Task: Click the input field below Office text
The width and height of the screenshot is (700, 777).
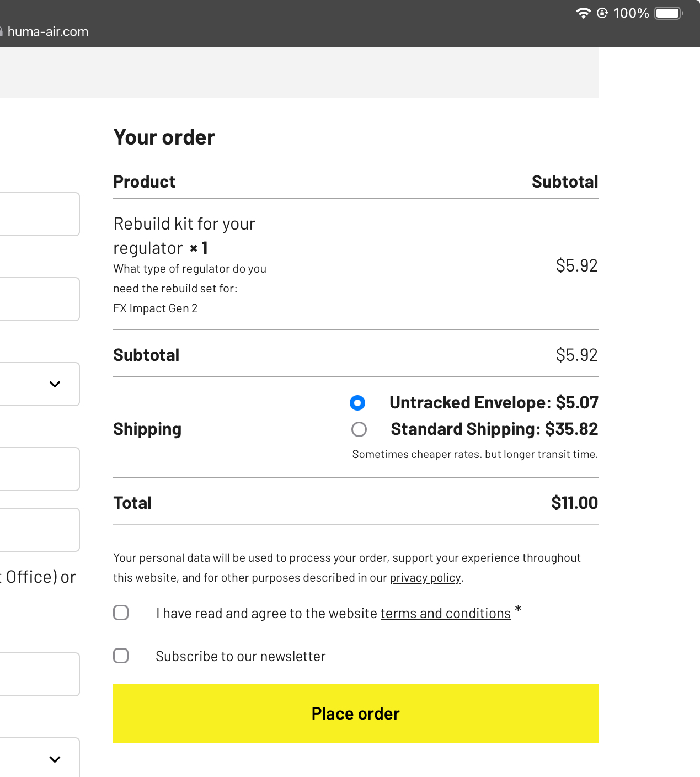Action: click(x=40, y=674)
